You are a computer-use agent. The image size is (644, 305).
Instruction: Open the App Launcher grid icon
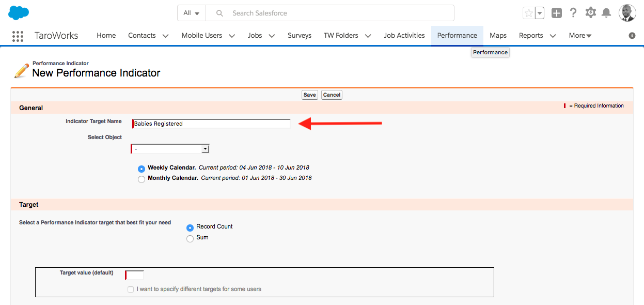(x=18, y=36)
